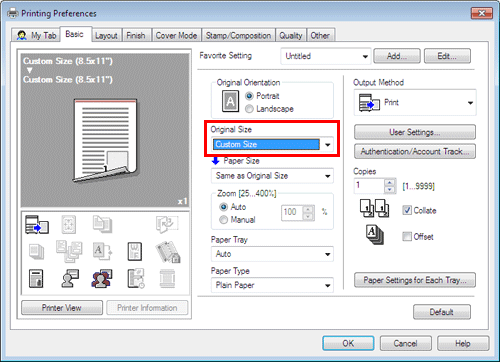Click the collate sets illustration icon

click(374, 208)
